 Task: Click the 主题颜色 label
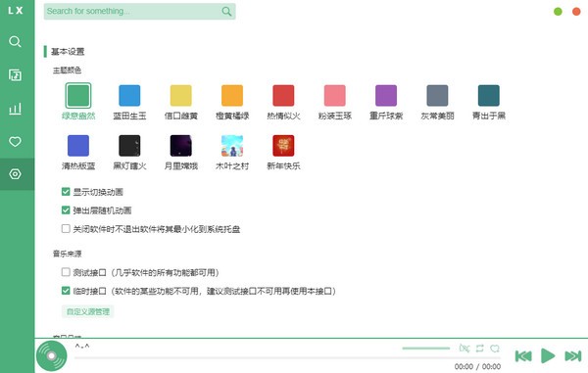pos(67,70)
